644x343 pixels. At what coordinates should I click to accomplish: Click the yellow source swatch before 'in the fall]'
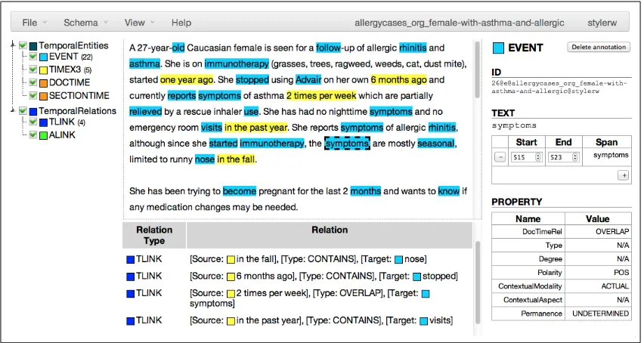(231, 260)
